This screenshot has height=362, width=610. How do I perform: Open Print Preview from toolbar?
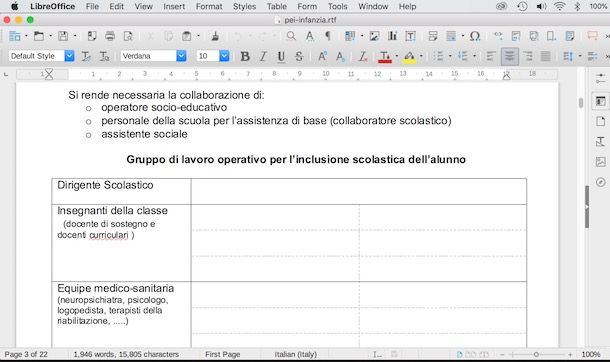pyautogui.click(x=128, y=36)
